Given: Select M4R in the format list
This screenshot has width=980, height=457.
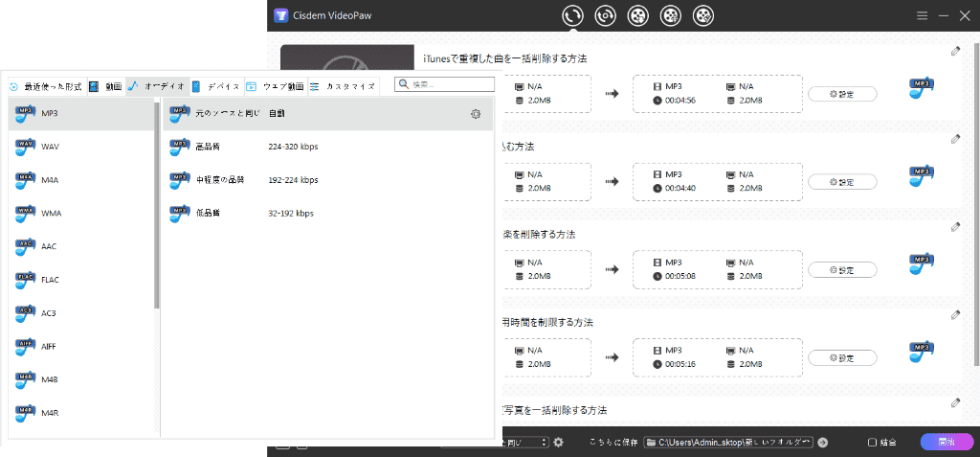Looking at the screenshot, I should [81, 413].
